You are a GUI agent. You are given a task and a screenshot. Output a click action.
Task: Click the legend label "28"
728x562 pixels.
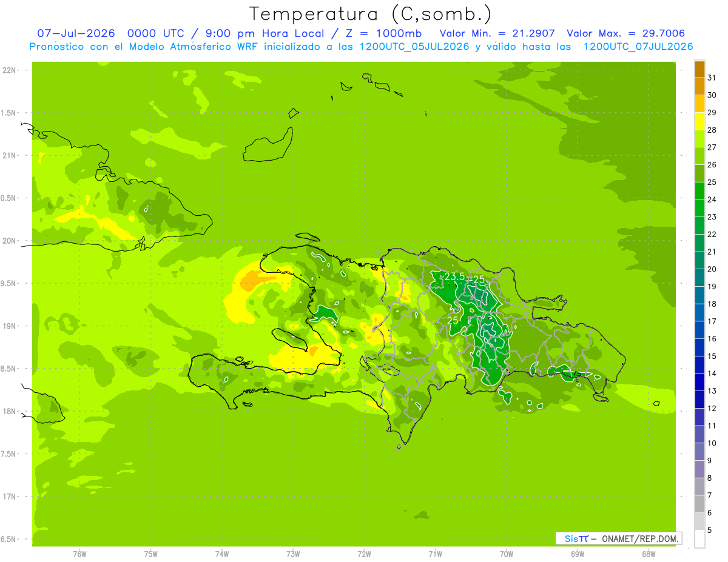712,130
